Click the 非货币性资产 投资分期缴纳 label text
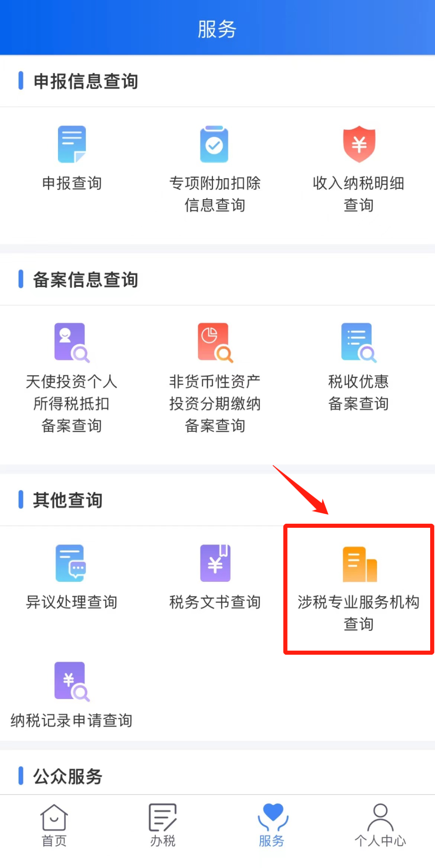The height and width of the screenshot is (868, 435). click(215, 392)
